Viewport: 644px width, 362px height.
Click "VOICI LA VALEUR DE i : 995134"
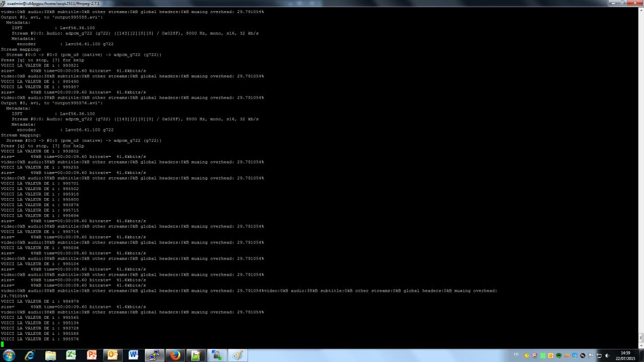tap(40, 323)
